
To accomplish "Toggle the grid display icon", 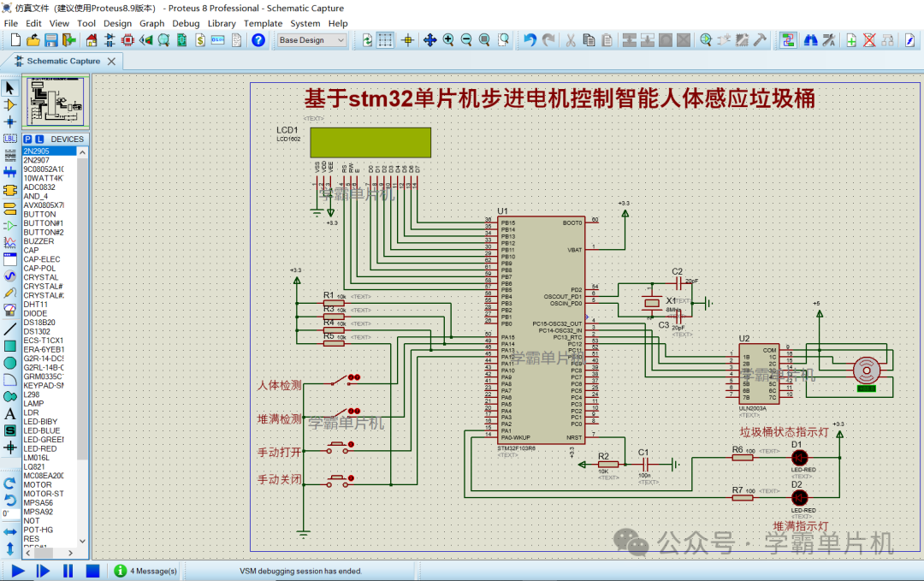I will coord(385,40).
